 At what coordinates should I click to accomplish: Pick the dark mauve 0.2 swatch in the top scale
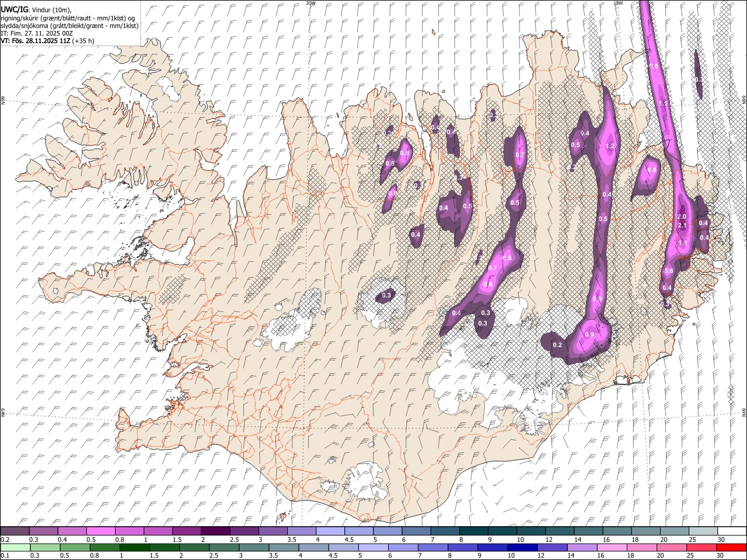15,531
